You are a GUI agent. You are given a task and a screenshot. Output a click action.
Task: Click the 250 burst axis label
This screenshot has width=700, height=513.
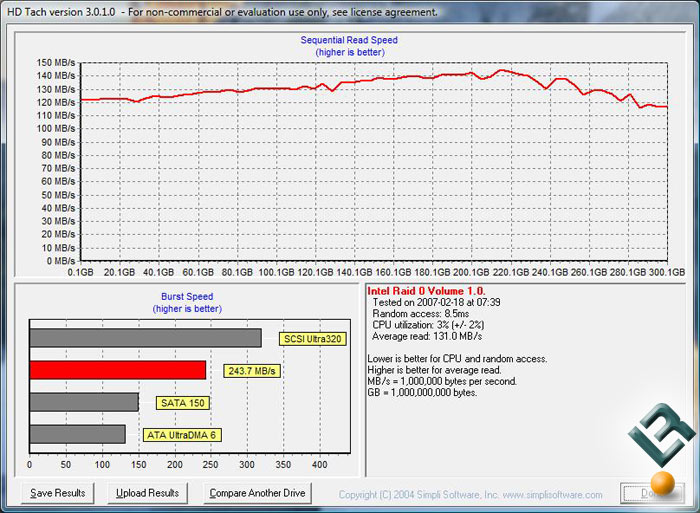click(x=211, y=464)
